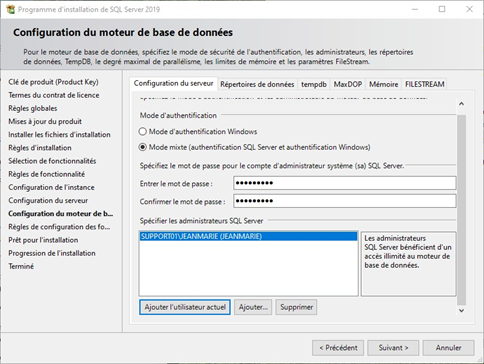Go back with Précédent button

[x=338, y=348]
